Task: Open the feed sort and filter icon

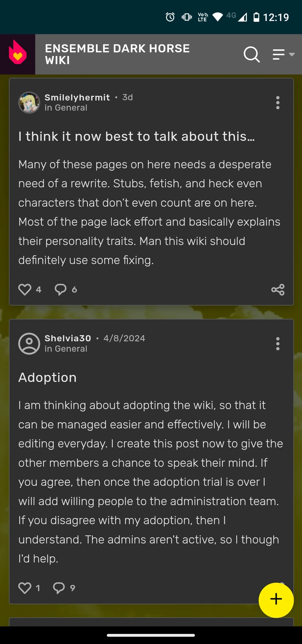Action: [x=279, y=54]
